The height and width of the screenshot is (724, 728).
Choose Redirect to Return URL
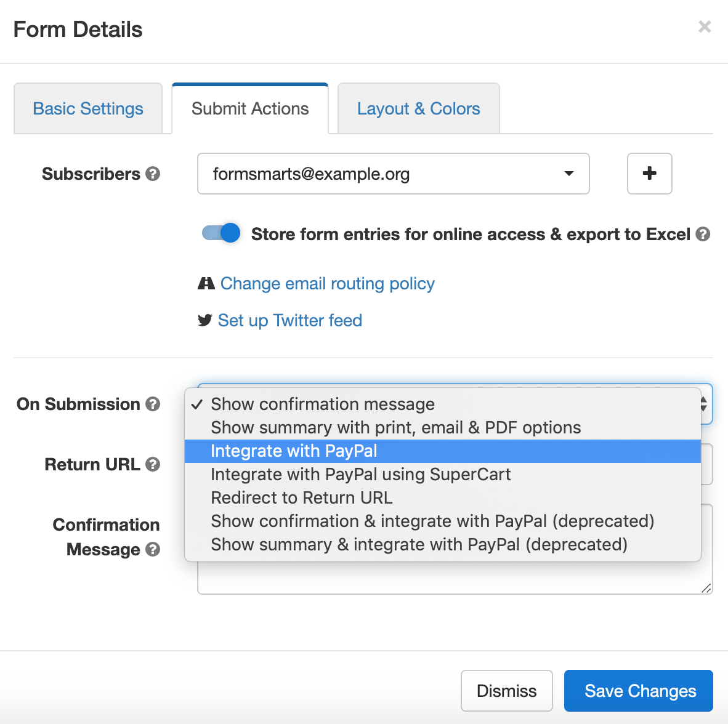pos(442,497)
